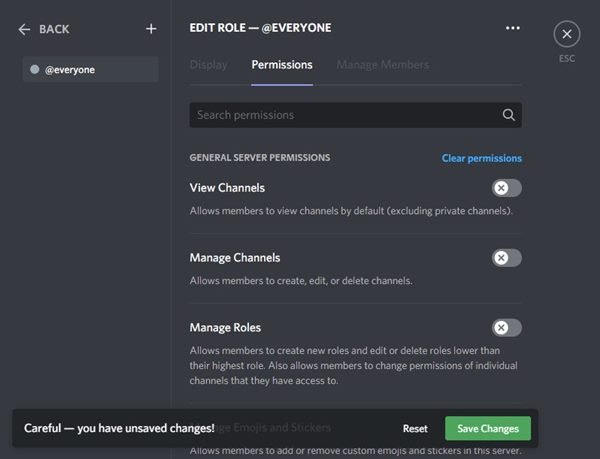Click the View Channels label
600x459 pixels.
pyautogui.click(x=227, y=188)
